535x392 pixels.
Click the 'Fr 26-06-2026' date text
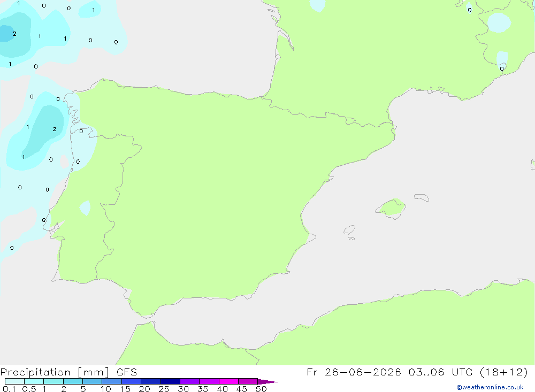tap(354, 372)
